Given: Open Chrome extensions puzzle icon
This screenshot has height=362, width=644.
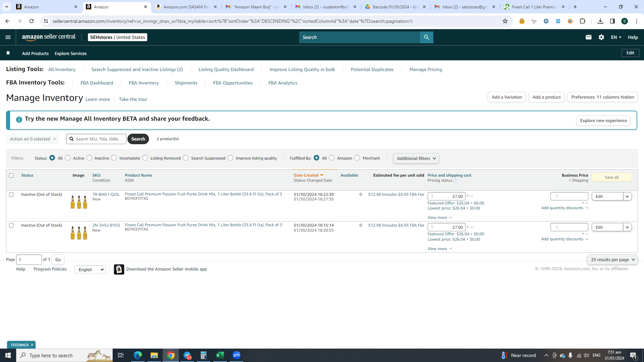Looking at the screenshot, I should pyautogui.click(x=583, y=21).
